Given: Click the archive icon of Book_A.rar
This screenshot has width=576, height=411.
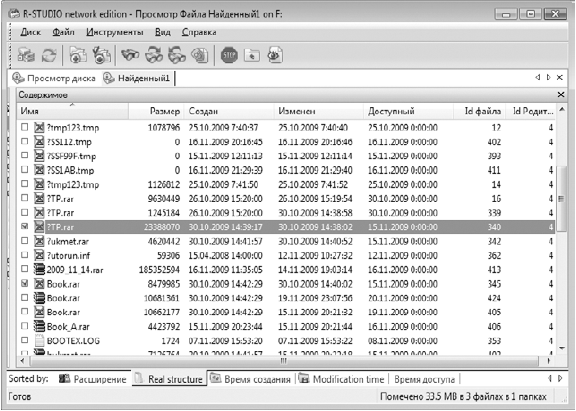Looking at the screenshot, I should coord(39,326).
